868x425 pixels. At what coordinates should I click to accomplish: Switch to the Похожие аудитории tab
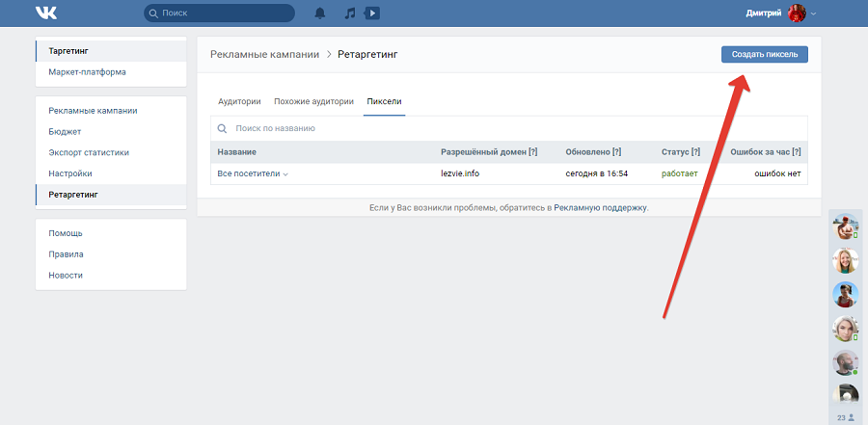[x=313, y=101]
